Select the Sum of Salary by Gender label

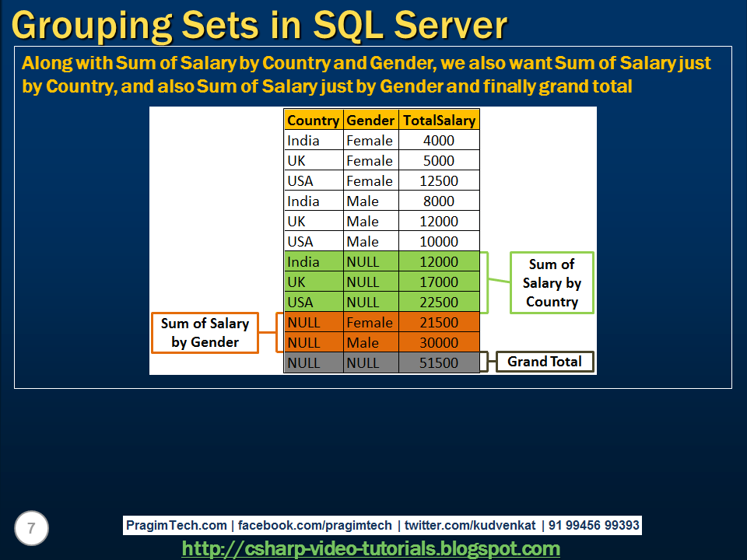click(205, 332)
